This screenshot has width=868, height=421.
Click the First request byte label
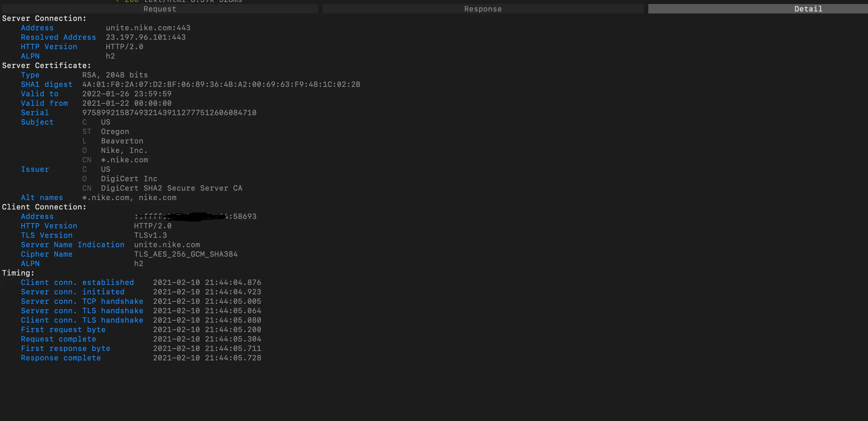tap(63, 330)
